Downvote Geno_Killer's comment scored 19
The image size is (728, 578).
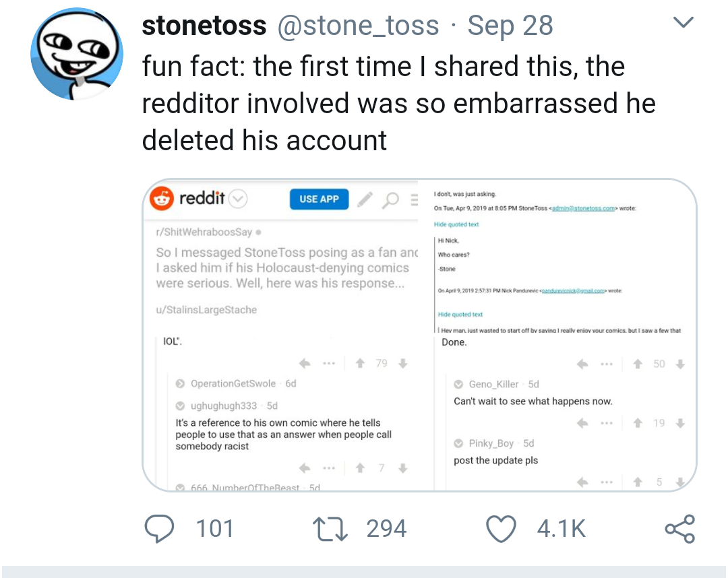pos(680,423)
